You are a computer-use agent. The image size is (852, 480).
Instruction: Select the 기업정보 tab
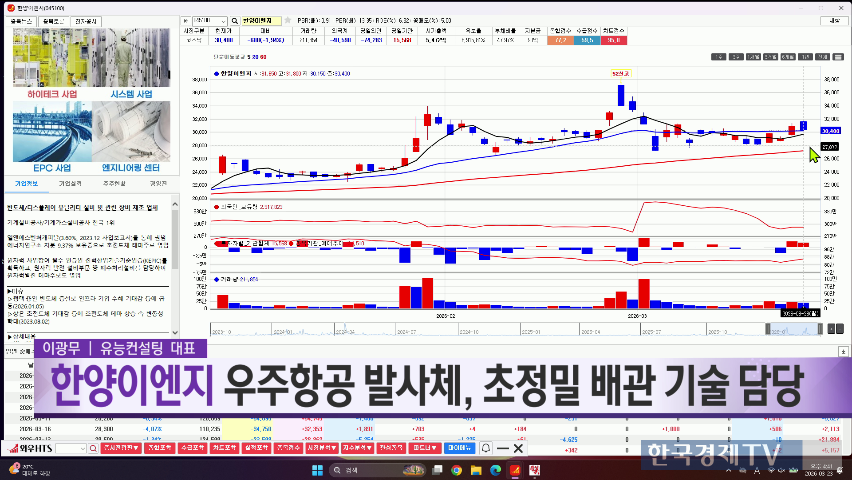pos(27,183)
